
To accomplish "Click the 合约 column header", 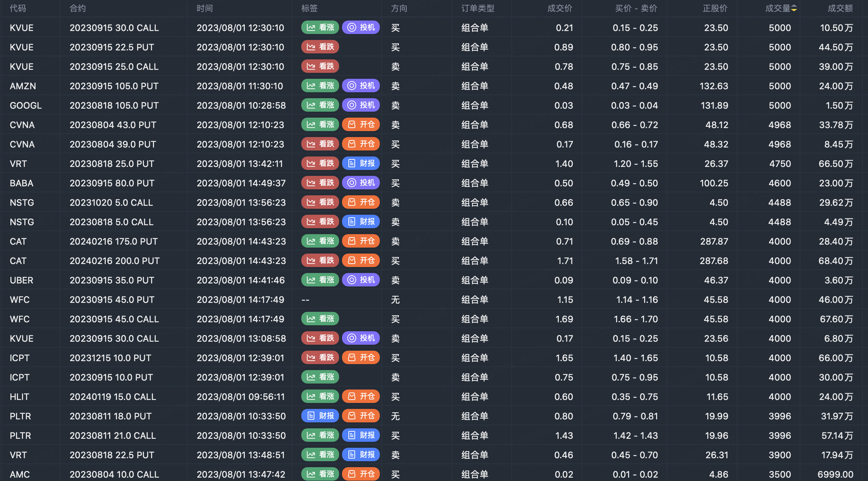I will 78,8.
